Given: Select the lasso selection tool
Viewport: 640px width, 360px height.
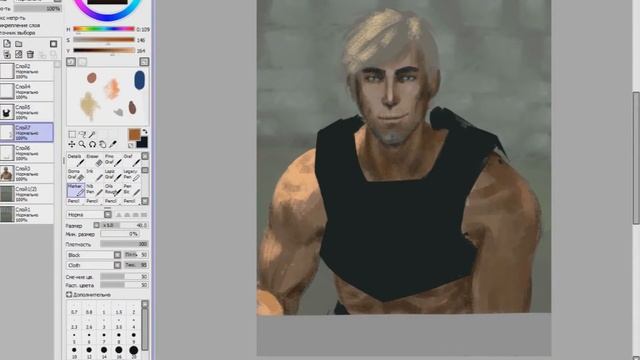Looking at the screenshot, I should click(x=82, y=134).
